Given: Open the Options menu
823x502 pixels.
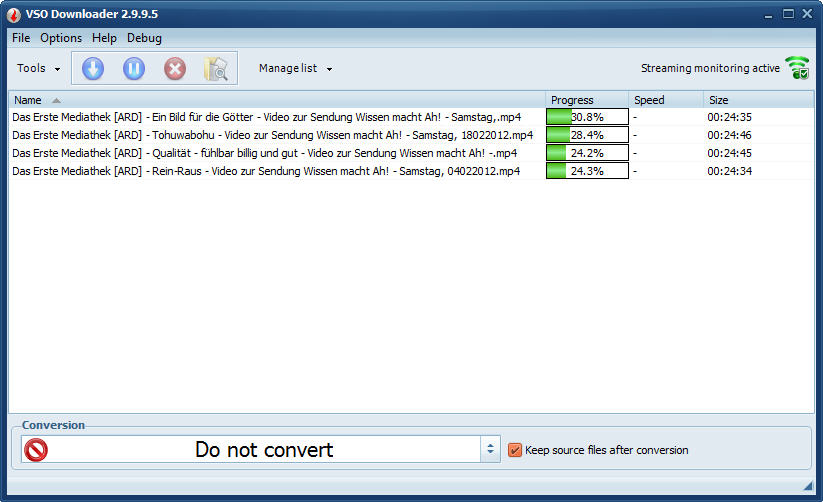Looking at the screenshot, I should 61,38.
